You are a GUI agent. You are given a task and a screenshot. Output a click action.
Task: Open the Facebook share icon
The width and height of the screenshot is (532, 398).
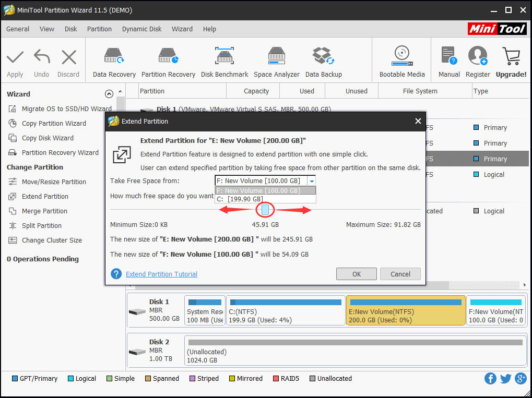point(490,378)
